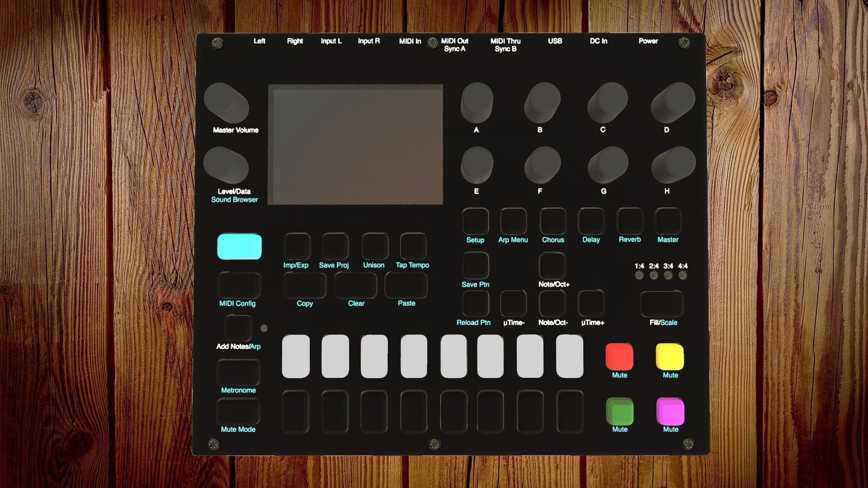Click the Copy button

pyautogui.click(x=304, y=285)
